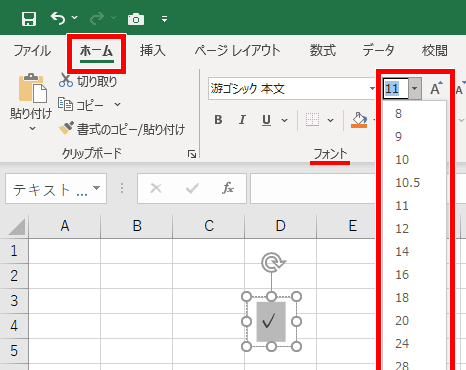Open the 数式 ribbon tab

click(x=323, y=51)
